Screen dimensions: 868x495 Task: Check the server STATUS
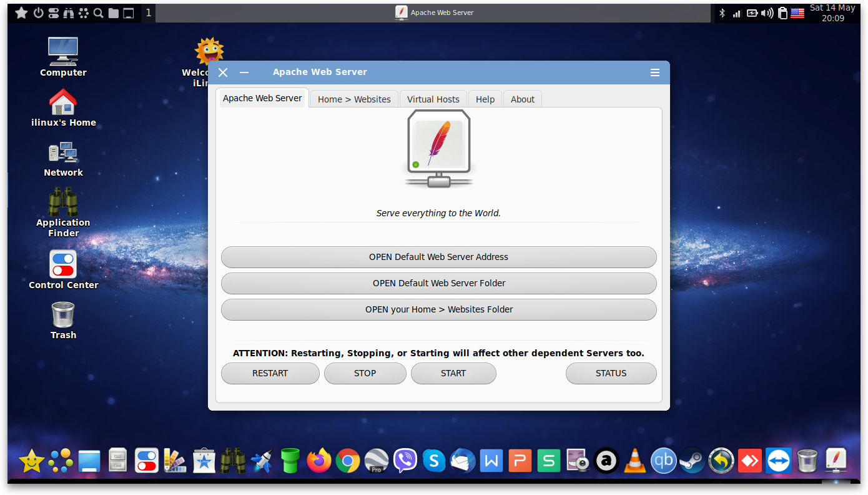(x=611, y=373)
